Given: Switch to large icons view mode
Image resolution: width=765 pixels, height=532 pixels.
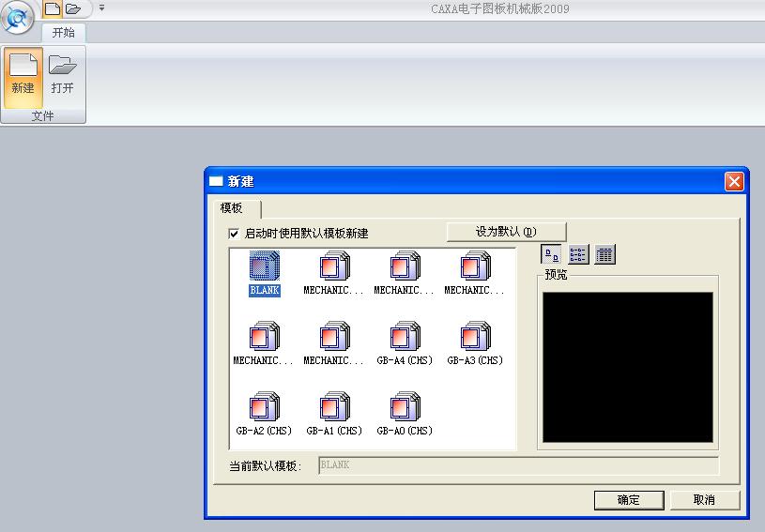Looking at the screenshot, I should tap(551, 254).
